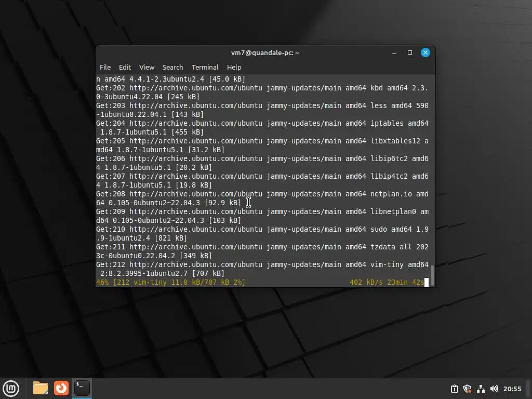The image size is (532, 399).
Task: Open the File menu in terminal
Action: (x=105, y=67)
